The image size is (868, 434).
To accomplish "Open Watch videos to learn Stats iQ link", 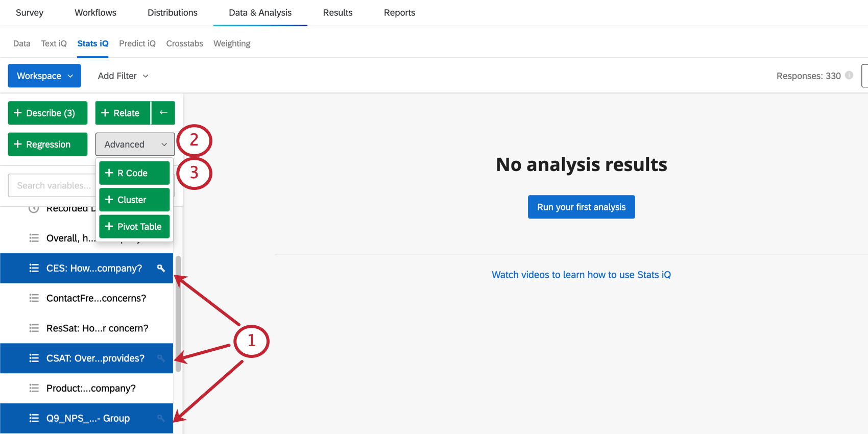I will [581, 275].
